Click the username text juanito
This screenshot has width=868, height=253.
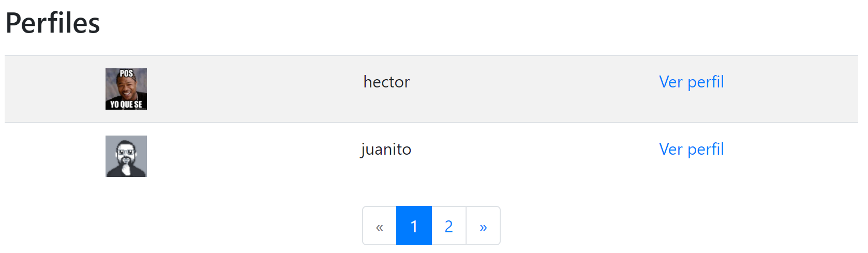tap(386, 150)
